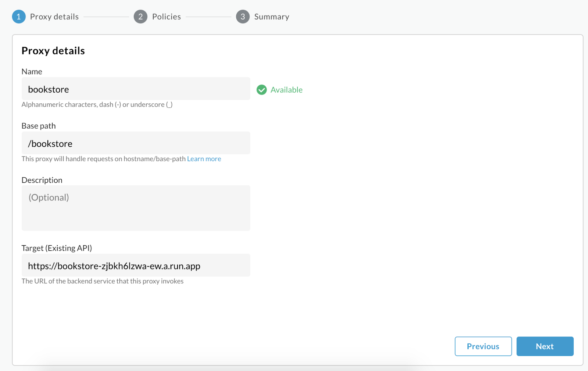Click the step 1 Proxy details circle icon
The height and width of the screenshot is (371, 588).
(x=18, y=16)
